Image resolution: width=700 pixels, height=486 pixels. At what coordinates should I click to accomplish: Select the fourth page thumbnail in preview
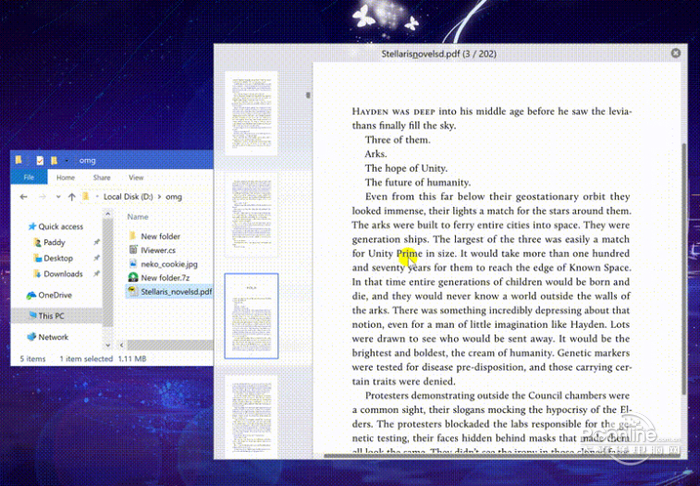pyautogui.click(x=252, y=415)
